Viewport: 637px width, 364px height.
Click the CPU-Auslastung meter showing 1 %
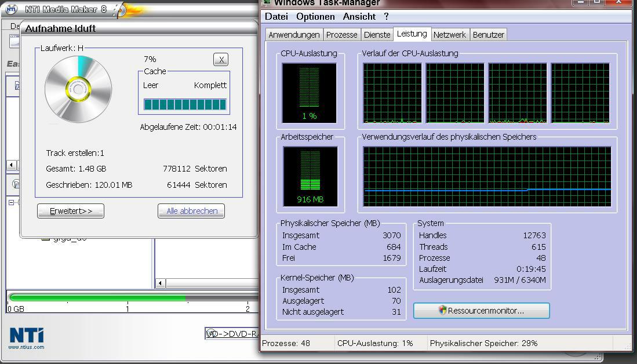point(309,93)
